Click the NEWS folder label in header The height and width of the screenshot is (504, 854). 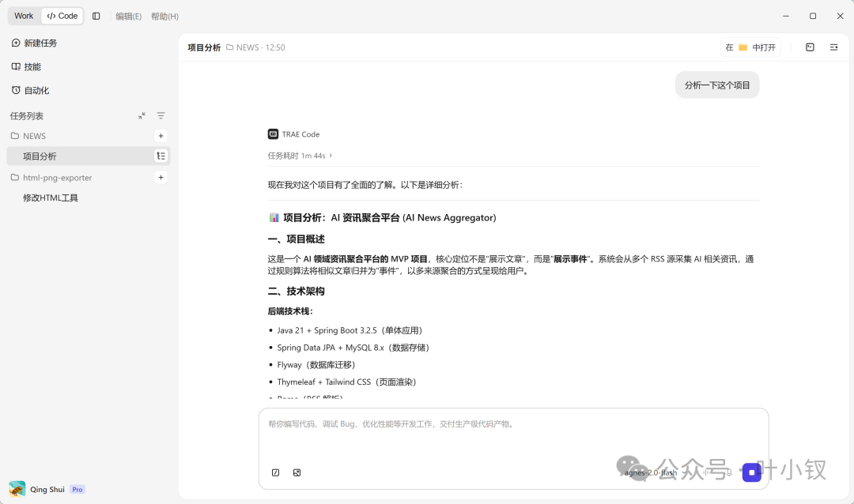243,47
